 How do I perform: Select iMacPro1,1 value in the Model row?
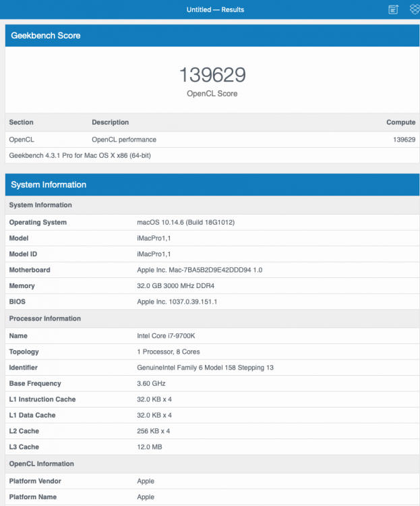[x=154, y=238]
